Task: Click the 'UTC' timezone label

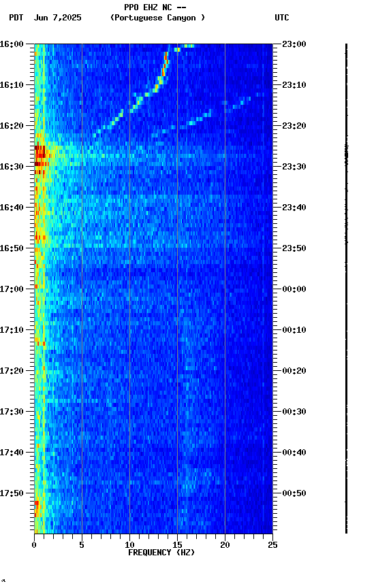Action: [x=282, y=18]
